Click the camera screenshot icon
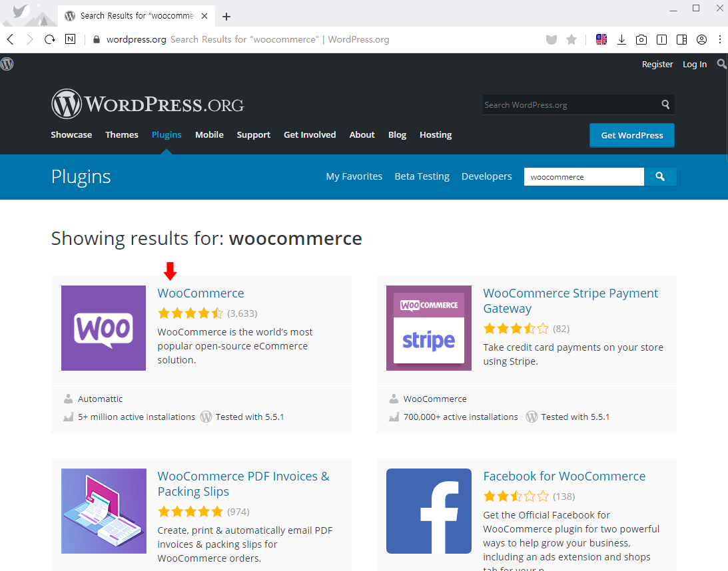 click(641, 40)
